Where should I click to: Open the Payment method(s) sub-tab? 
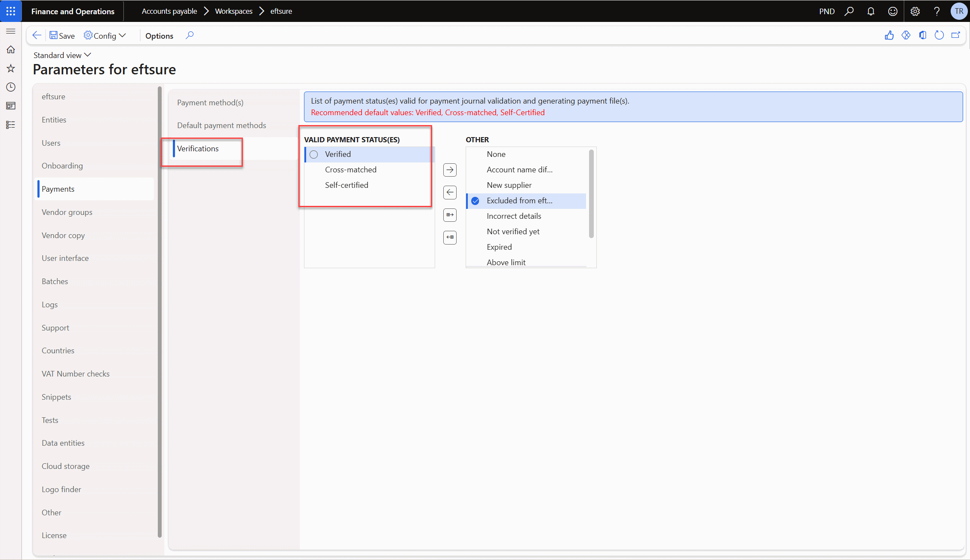tap(235, 103)
